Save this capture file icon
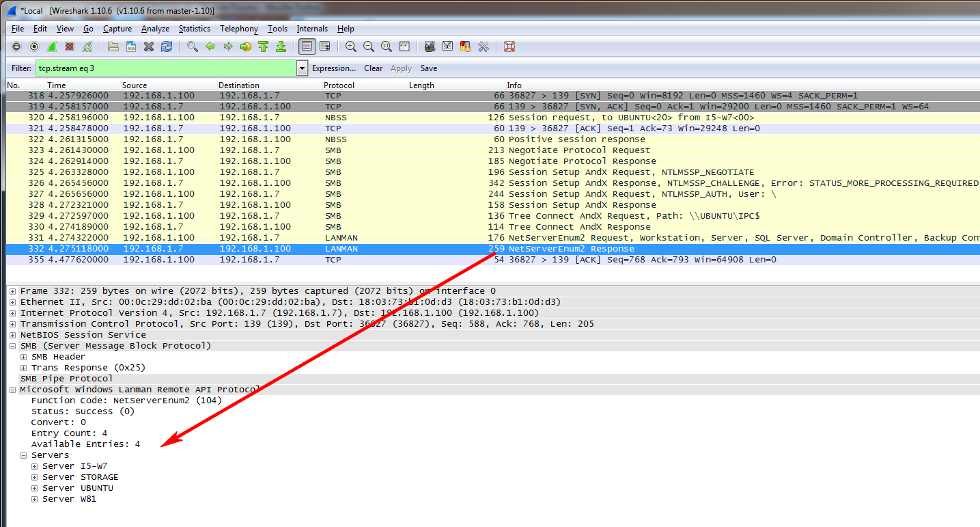This screenshot has width=980, height=527. tap(131, 46)
